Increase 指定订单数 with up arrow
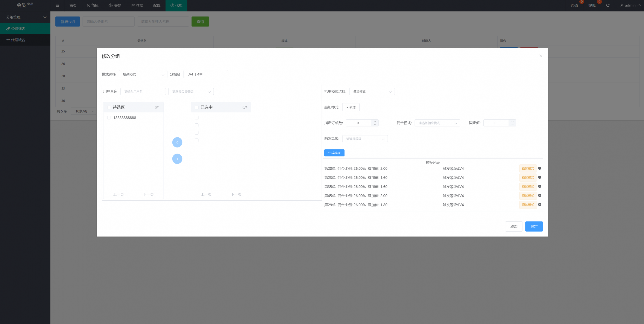The height and width of the screenshot is (324, 644). (x=375, y=121)
